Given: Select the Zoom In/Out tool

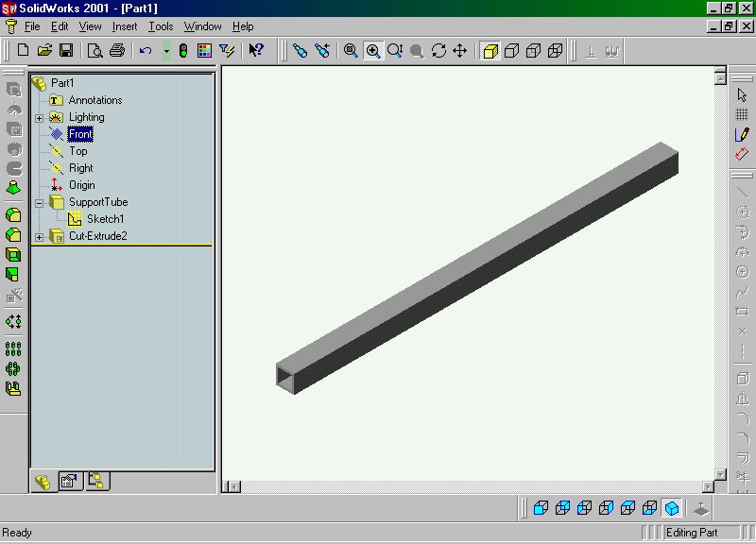Looking at the screenshot, I should pos(395,50).
